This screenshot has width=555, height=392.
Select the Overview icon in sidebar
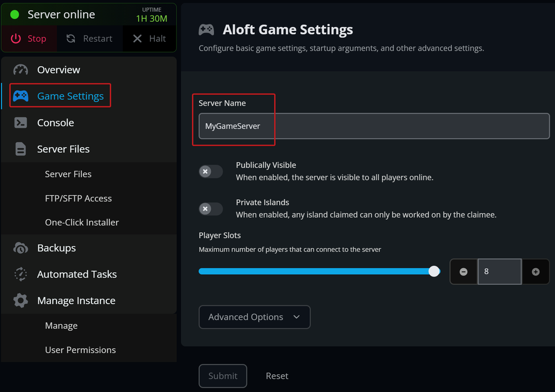click(20, 69)
